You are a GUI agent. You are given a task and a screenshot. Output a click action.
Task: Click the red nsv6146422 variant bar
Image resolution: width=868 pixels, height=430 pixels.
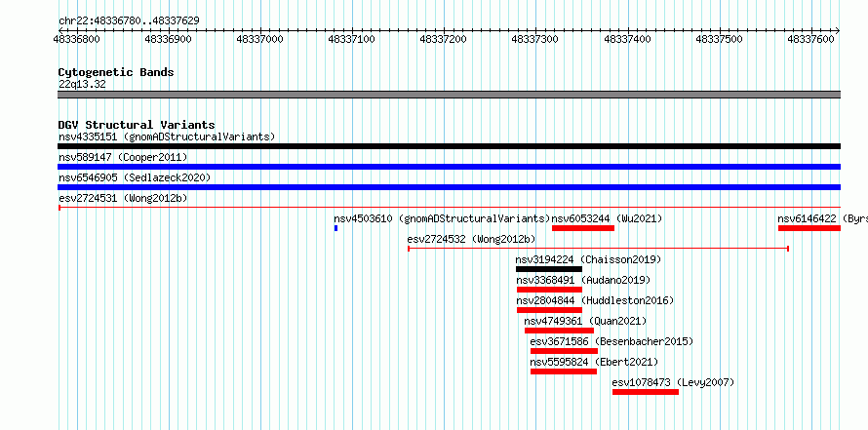(809, 228)
